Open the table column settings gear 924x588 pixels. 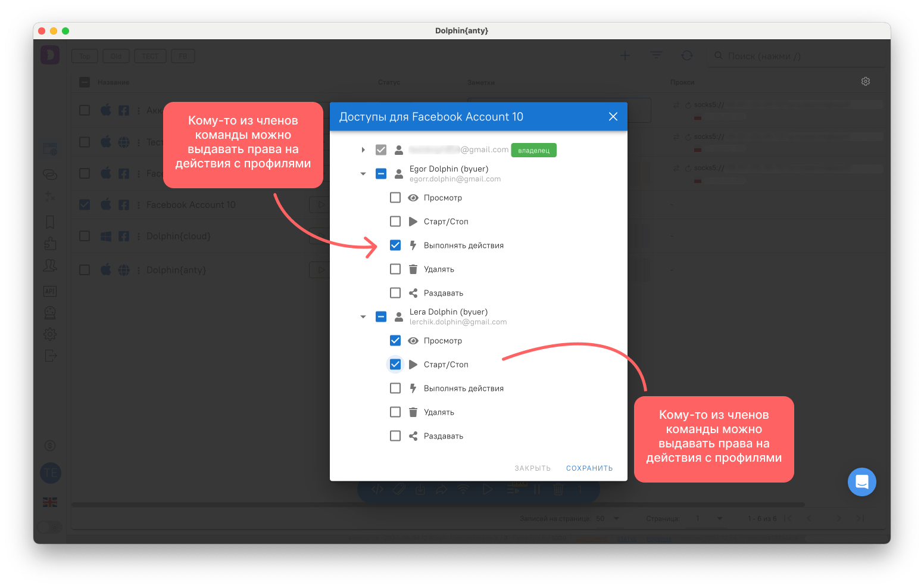pyautogui.click(x=866, y=82)
